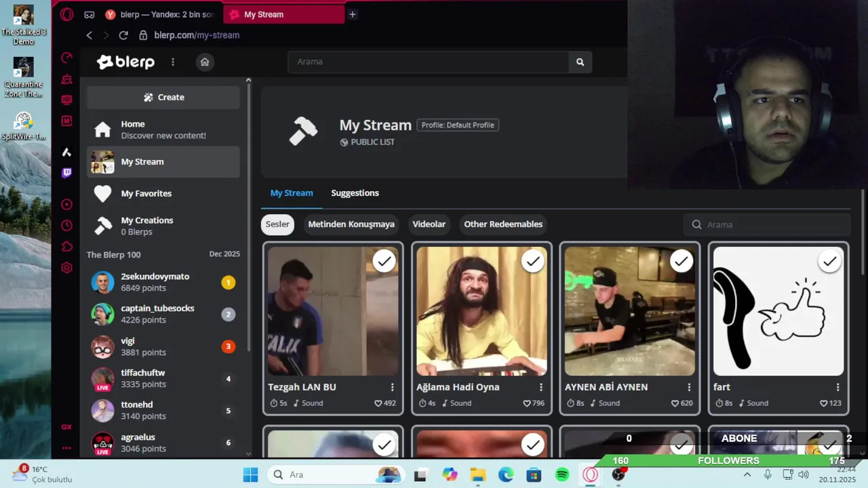The image size is (868, 488).
Task: Open My Favorites in blerp sidebar
Action: pyautogui.click(x=163, y=194)
